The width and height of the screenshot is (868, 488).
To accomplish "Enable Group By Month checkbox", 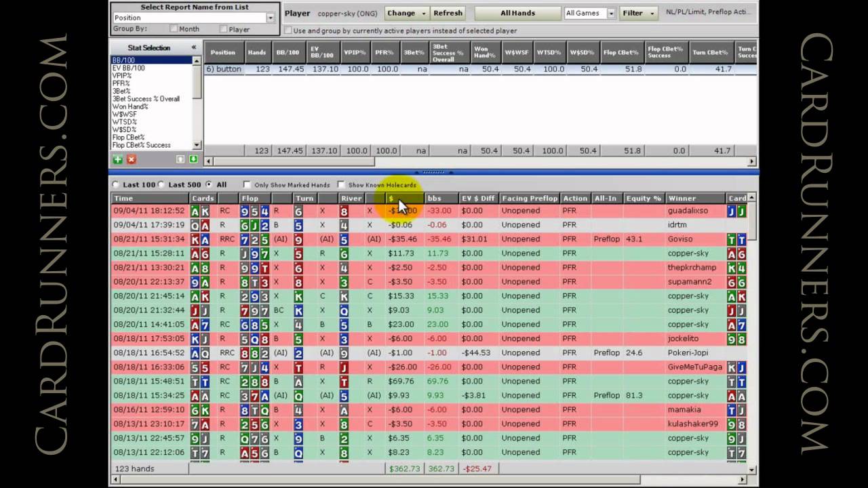I will click(x=174, y=29).
